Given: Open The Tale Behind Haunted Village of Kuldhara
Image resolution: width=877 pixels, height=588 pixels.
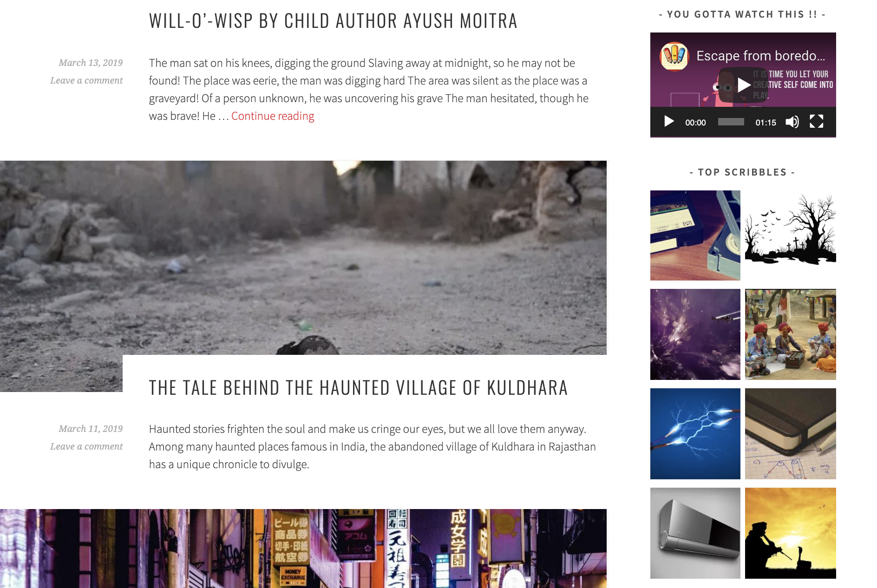Looking at the screenshot, I should click(358, 388).
